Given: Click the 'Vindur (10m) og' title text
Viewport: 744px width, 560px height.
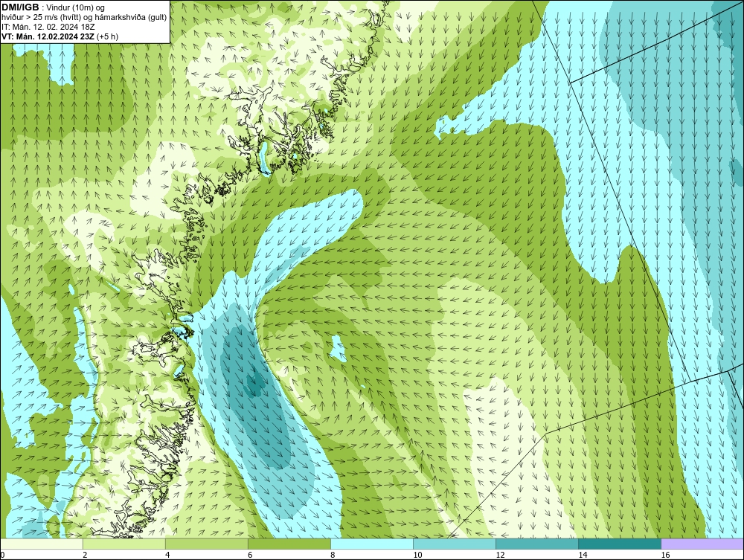Looking at the screenshot, I should [x=75, y=7].
